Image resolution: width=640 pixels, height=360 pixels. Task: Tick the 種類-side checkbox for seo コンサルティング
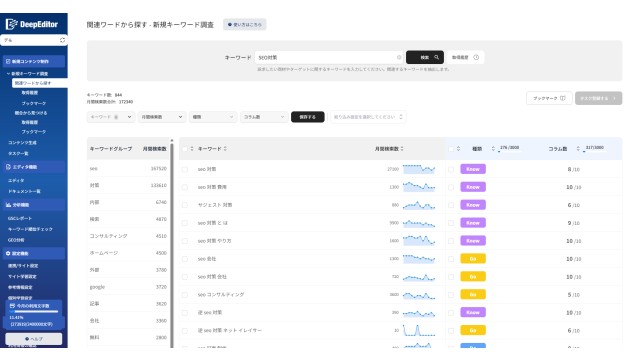(x=451, y=295)
